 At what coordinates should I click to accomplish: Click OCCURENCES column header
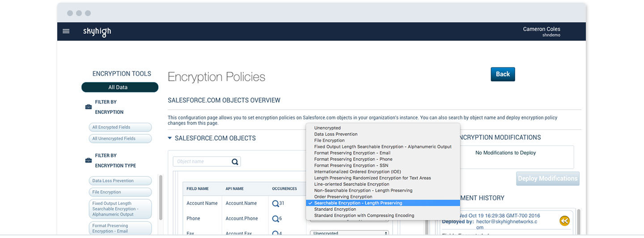284,189
